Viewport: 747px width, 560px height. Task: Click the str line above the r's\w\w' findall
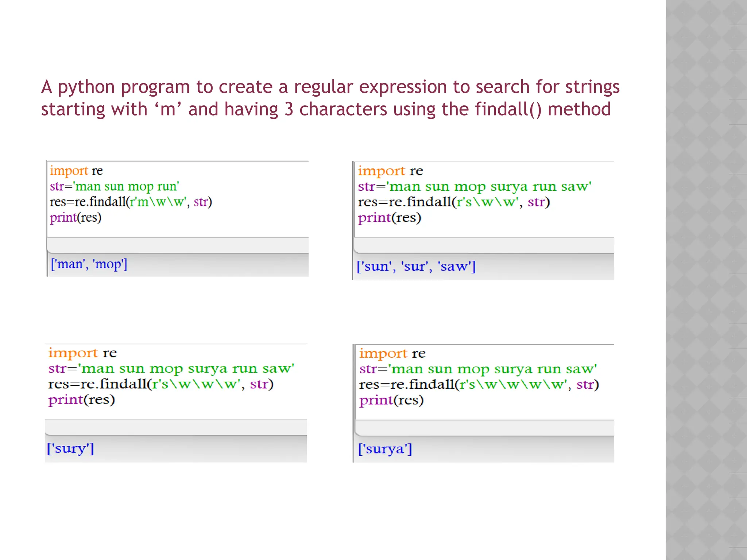coord(475,187)
